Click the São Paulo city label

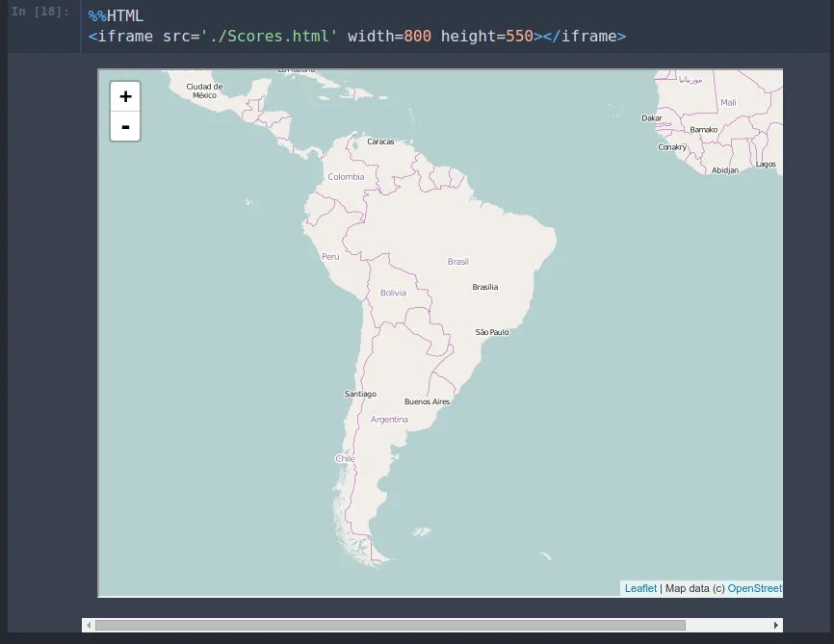(x=492, y=332)
